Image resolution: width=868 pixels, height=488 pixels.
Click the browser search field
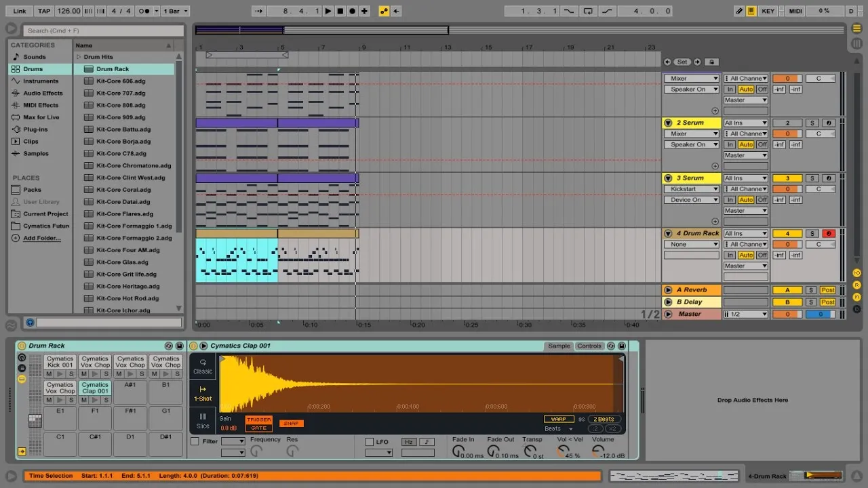coord(103,30)
